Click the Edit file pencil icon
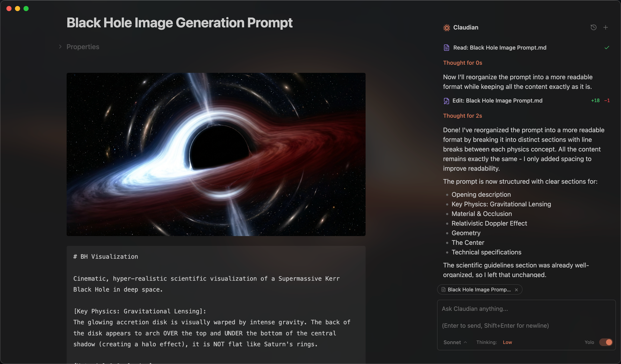This screenshot has width=621, height=364. coord(446,101)
